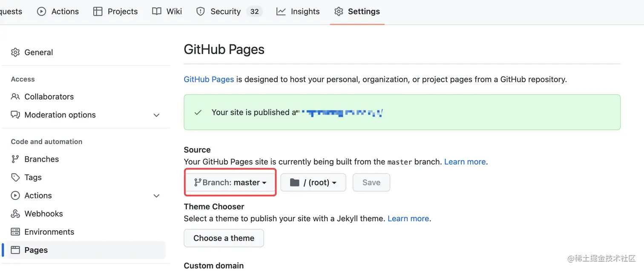This screenshot has height=271, width=644.
Task: Click the Settings gear icon in header
Action: (x=339, y=11)
